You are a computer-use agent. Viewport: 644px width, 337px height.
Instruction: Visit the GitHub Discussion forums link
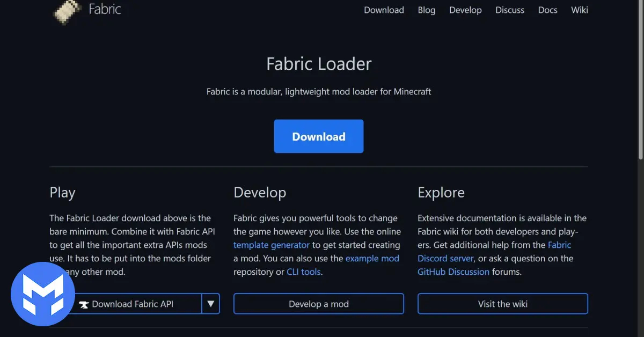point(453,272)
